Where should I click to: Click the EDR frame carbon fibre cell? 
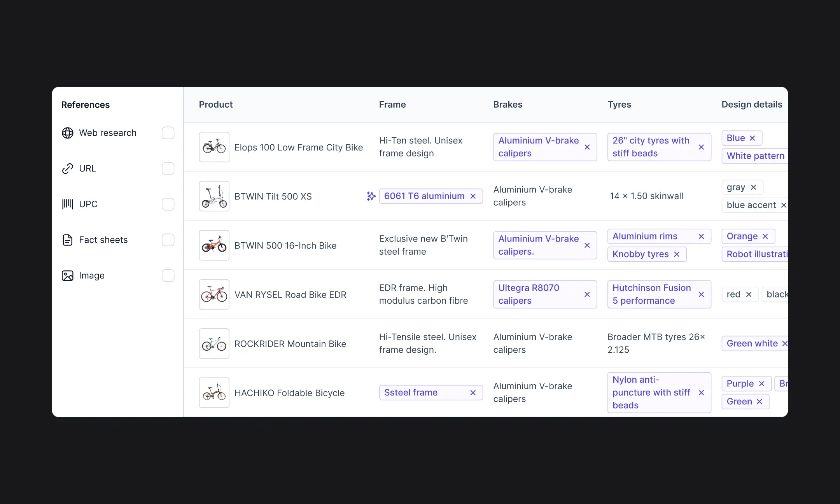(x=423, y=294)
